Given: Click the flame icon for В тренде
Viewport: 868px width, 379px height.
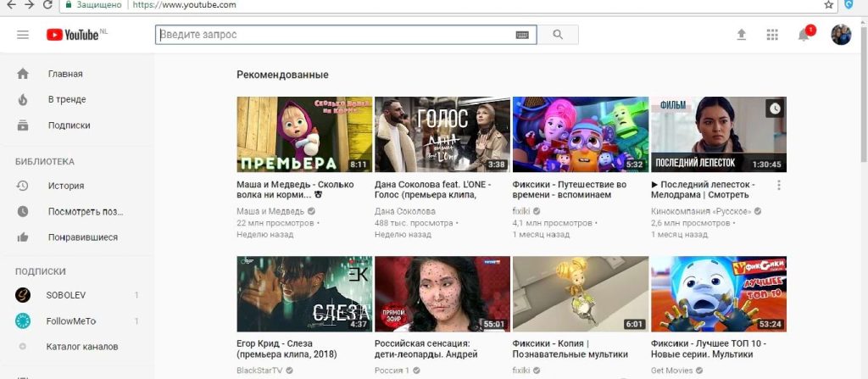Looking at the screenshot, I should 23,100.
